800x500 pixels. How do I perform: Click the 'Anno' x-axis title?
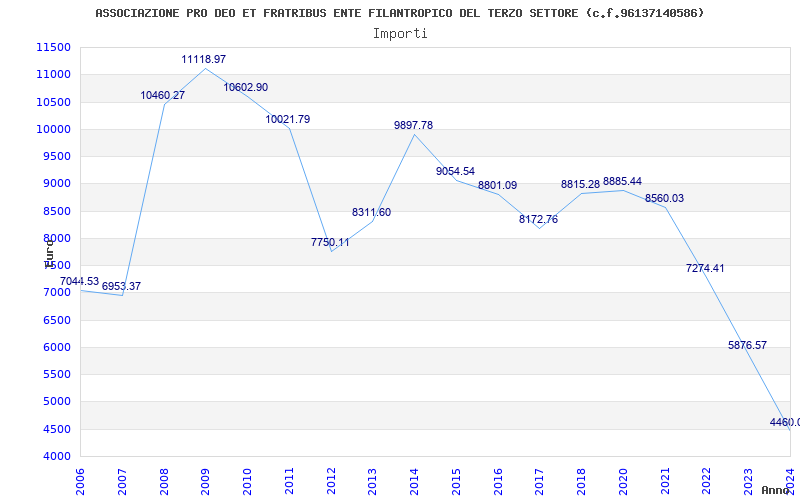coord(775,490)
